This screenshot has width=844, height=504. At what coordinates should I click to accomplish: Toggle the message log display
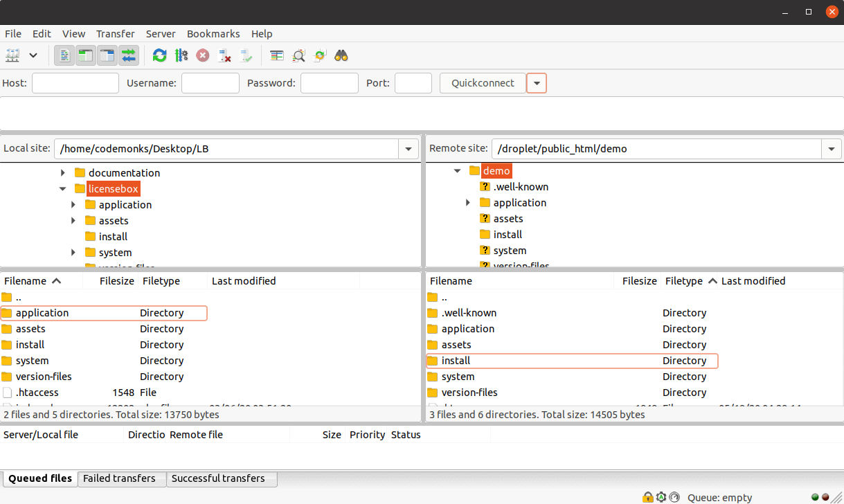tap(64, 55)
